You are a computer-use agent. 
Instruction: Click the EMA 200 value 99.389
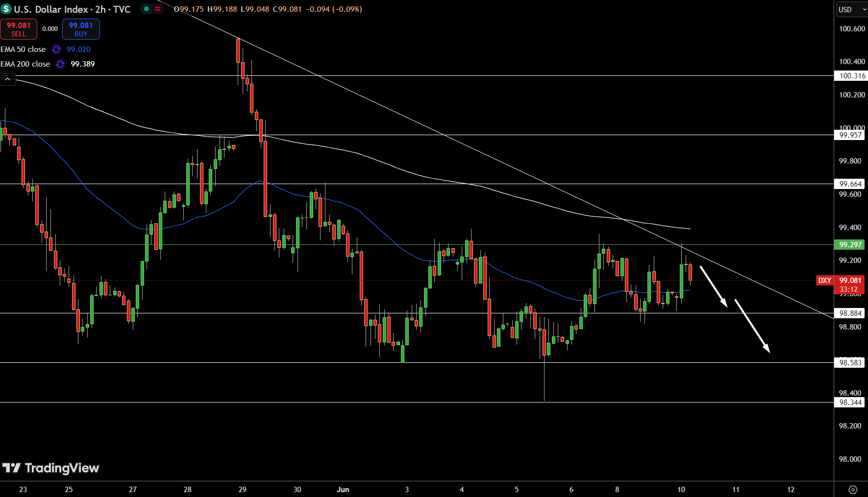tap(83, 64)
